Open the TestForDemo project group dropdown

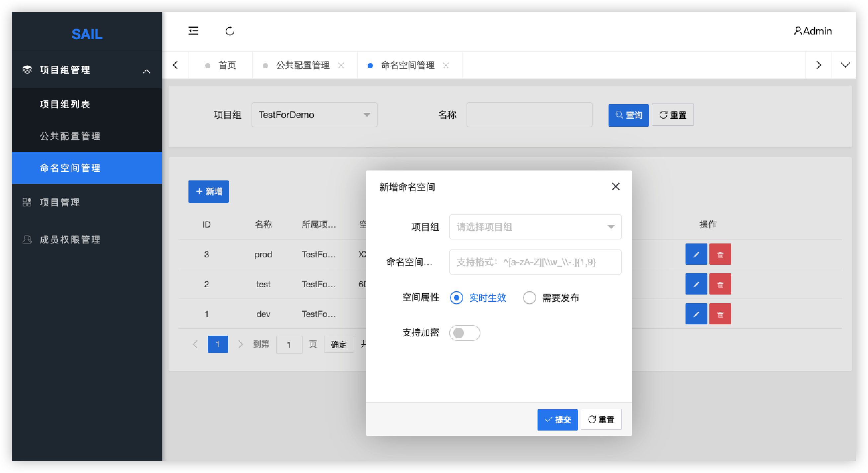(314, 115)
